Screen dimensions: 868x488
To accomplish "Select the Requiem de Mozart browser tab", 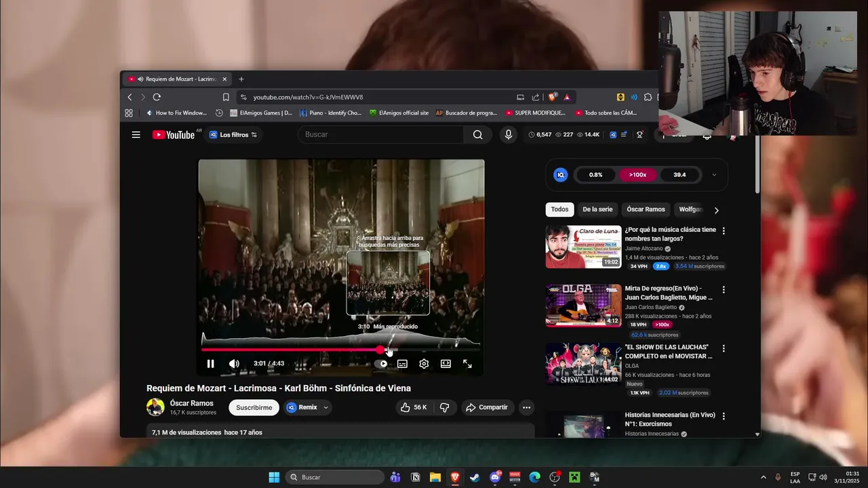I will [x=178, y=79].
